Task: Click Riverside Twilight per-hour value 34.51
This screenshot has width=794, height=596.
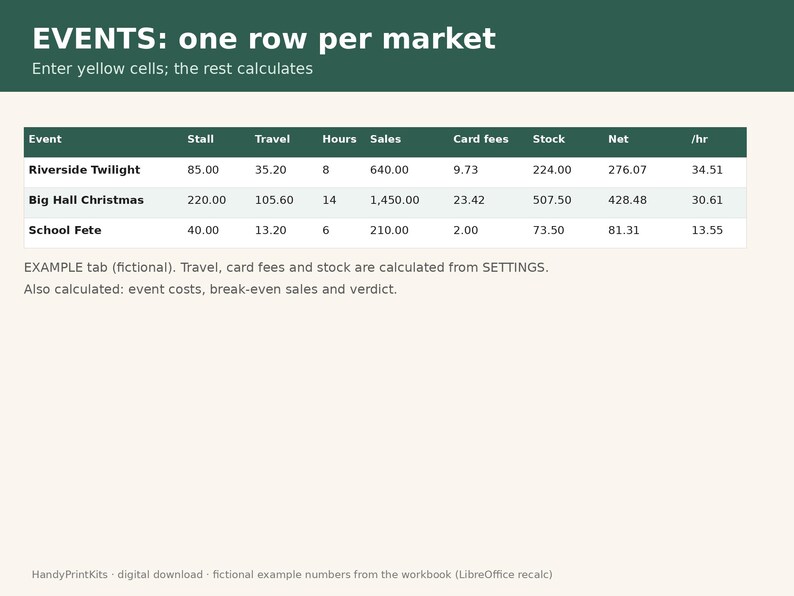Action: [x=707, y=170]
